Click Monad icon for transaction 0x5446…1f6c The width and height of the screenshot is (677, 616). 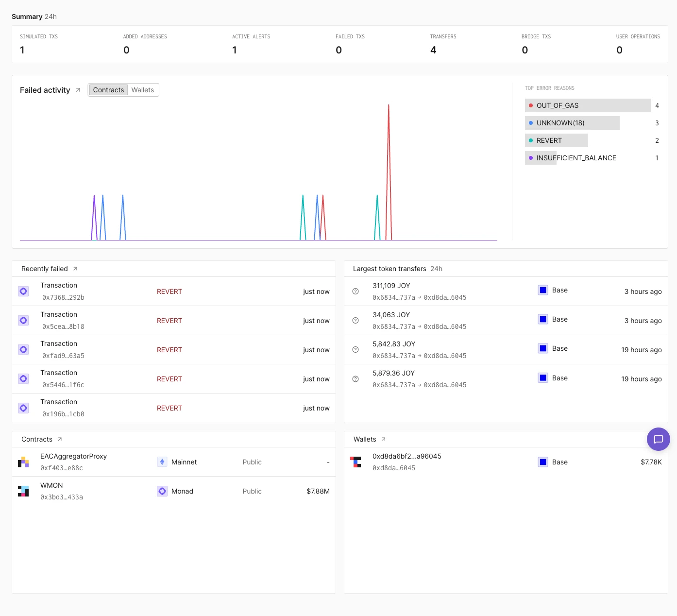23,379
